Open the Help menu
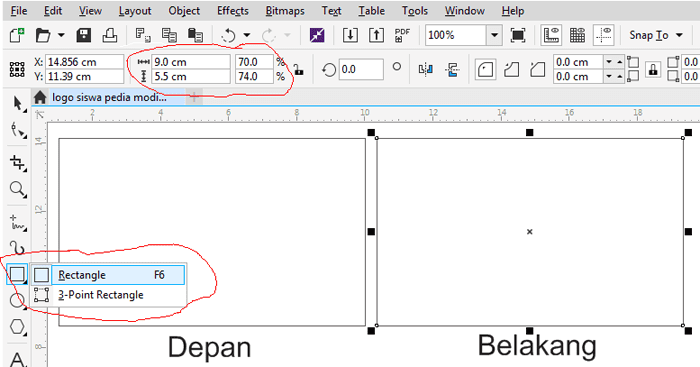The height and width of the screenshot is (367, 700). pyautogui.click(x=512, y=11)
